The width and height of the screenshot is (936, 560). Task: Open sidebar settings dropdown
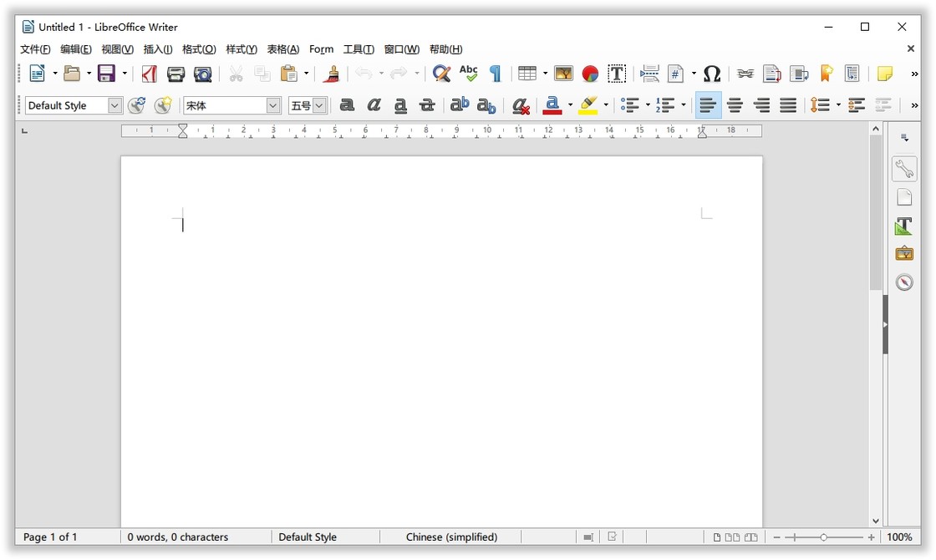click(905, 138)
